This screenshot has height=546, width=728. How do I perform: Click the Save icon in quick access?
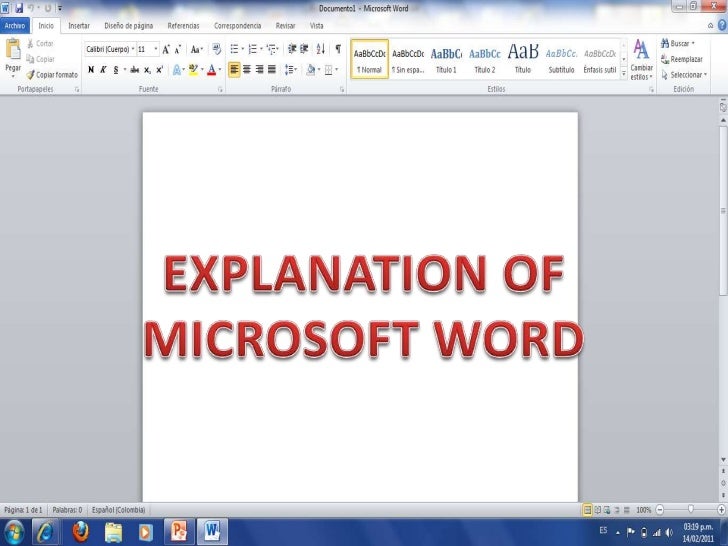[19, 8]
